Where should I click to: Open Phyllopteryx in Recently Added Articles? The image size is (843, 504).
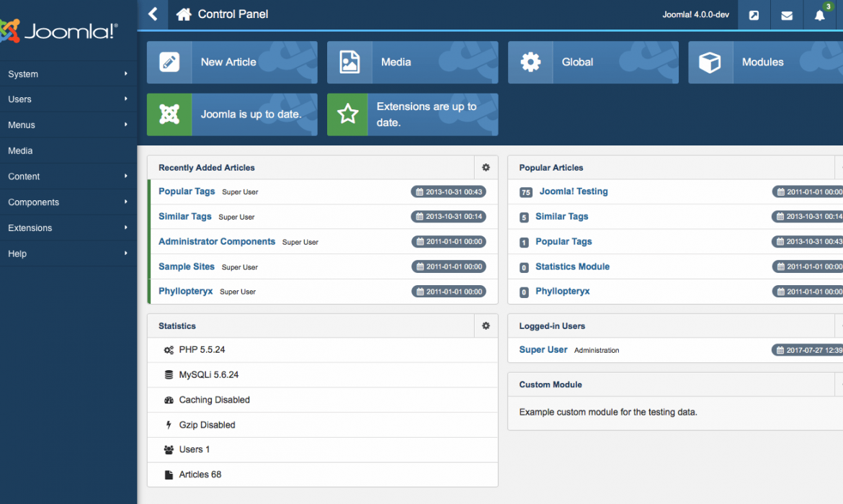[x=185, y=291]
